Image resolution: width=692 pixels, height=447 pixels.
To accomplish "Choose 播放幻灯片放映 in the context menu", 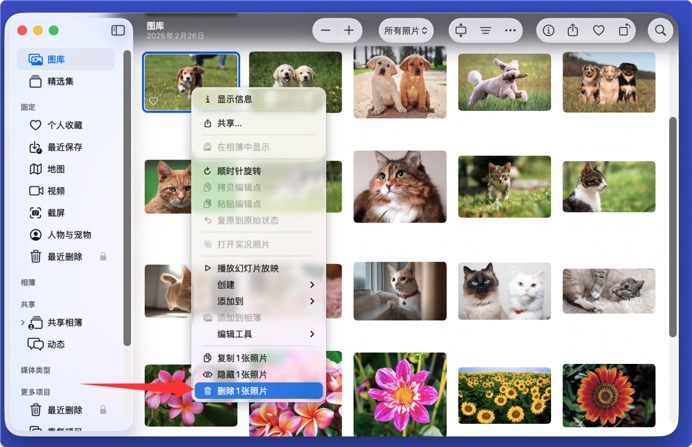I will (259, 268).
